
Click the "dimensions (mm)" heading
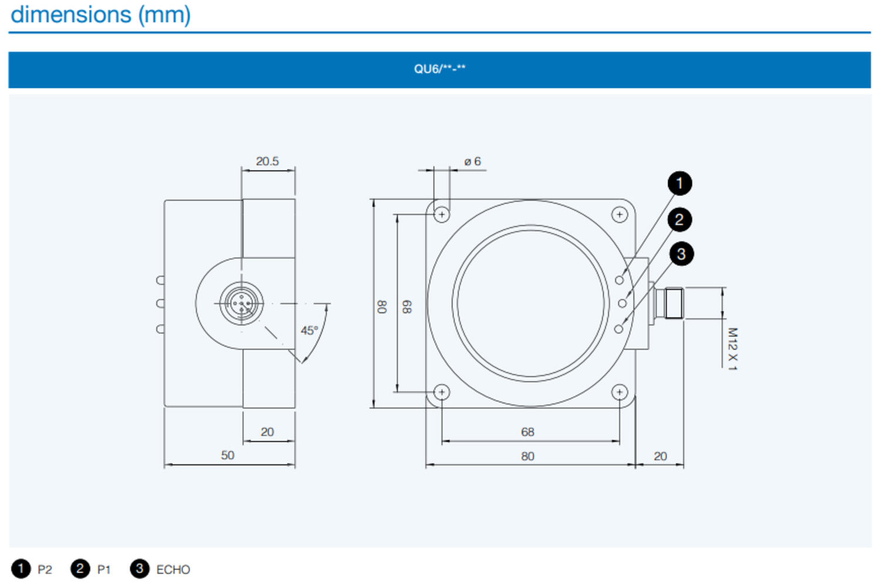pyautogui.click(x=100, y=15)
